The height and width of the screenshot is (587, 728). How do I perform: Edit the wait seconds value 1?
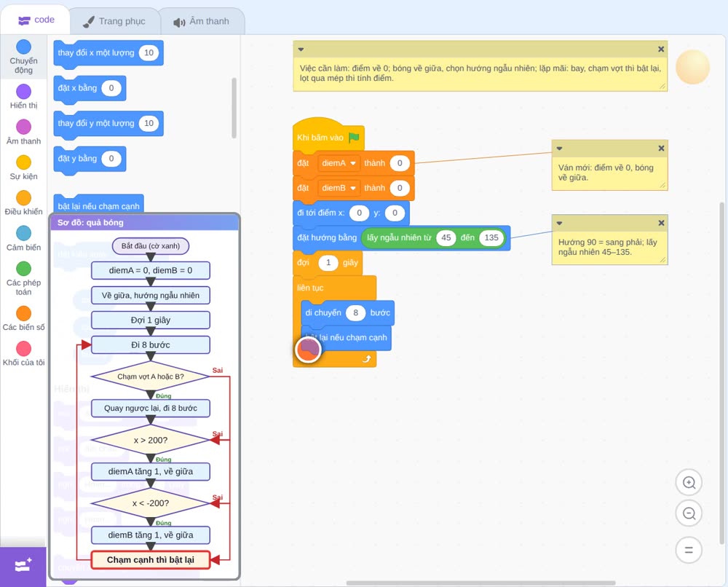tap(328, 263)
